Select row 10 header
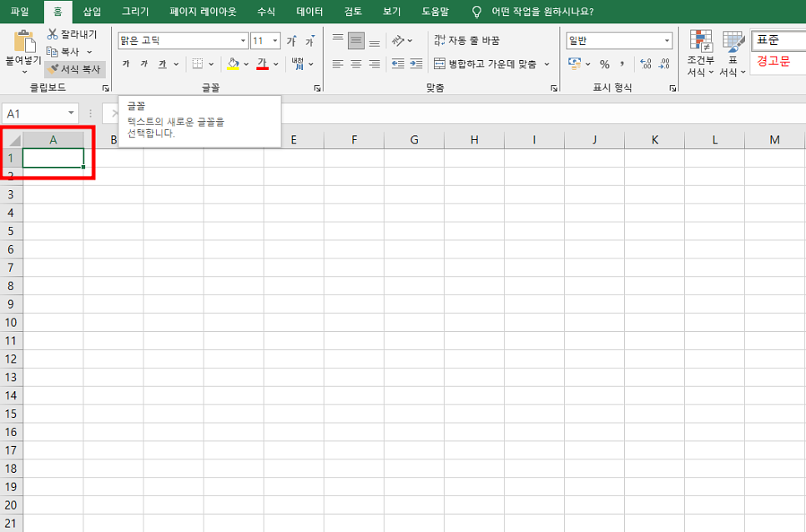The image size is (806, 532). coord(11,323)
